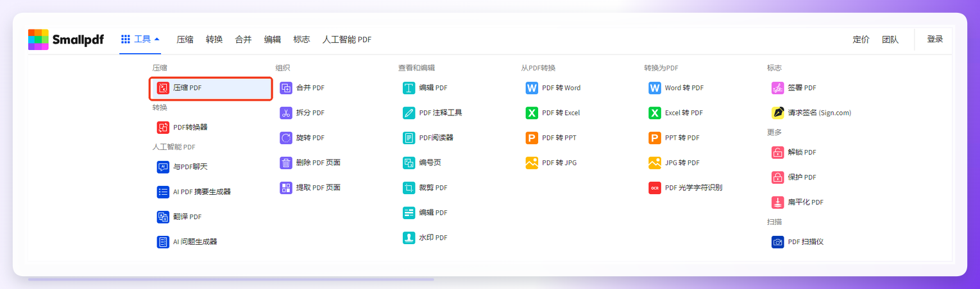Open the 扁平化 PDF flatten icon
This screenshot has height=289, width=980.
pyautogui.click(x=778, y=202)
